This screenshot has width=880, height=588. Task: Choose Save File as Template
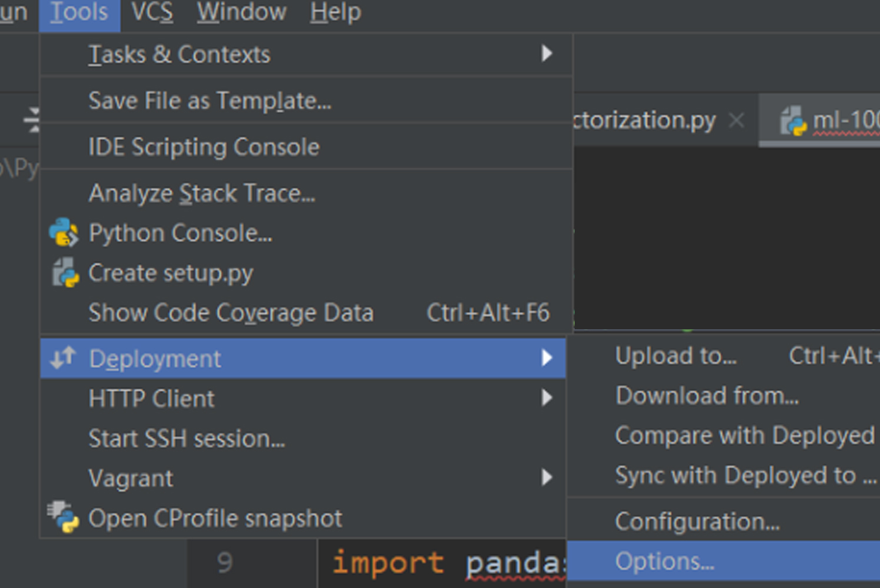tap(306, 101)
